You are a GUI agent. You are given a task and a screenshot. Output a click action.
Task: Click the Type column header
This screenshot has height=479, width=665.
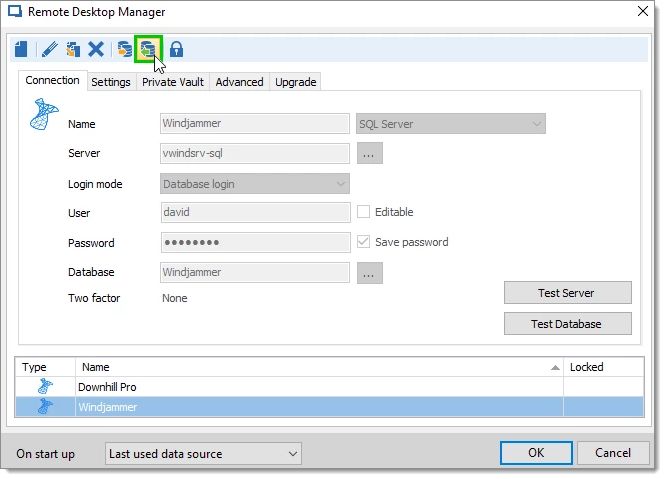point(45,367)
